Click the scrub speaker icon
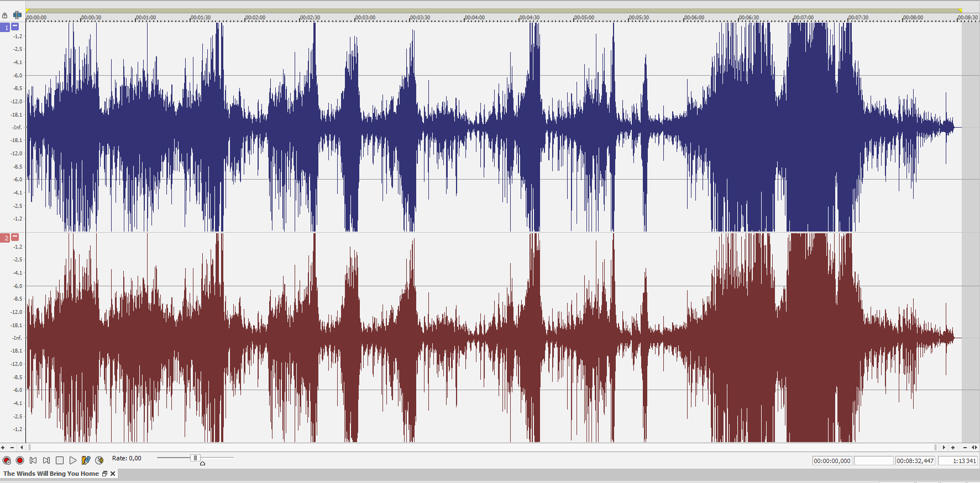This screenshot has width=980, height=483. click(x=99, y=460)
